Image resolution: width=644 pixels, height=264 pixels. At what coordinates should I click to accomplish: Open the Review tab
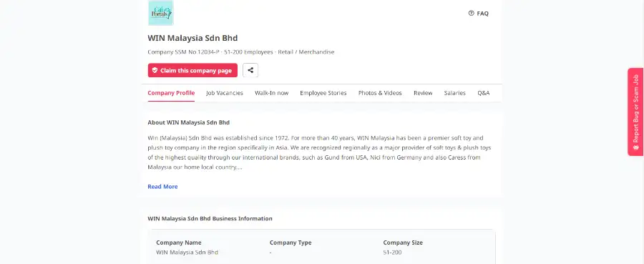423,93
